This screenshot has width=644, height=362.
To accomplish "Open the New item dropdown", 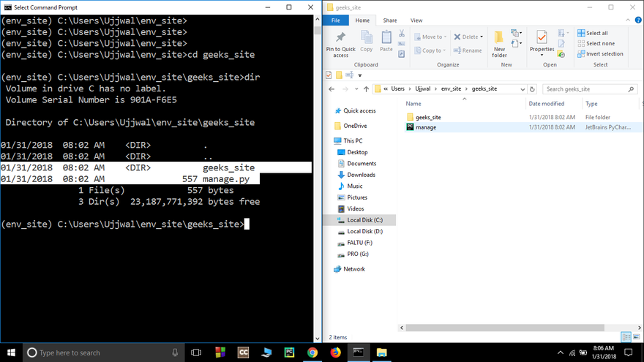I will click(x=516, y=33).
